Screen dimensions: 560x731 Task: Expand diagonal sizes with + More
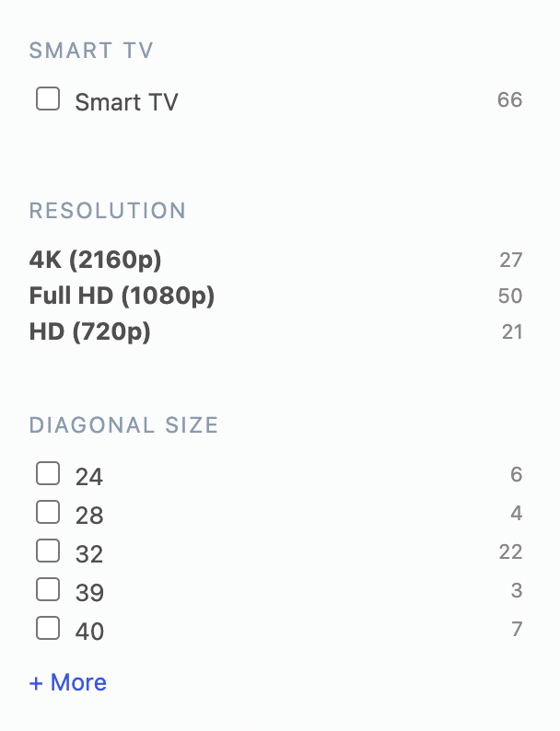point(68,682)
